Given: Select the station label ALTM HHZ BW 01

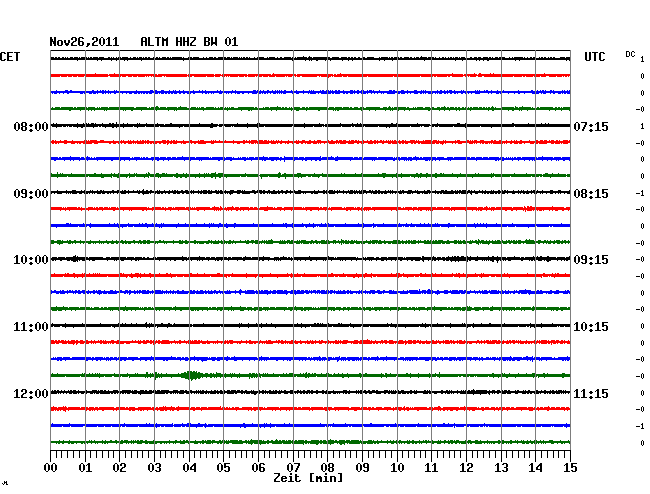Looking at the screenshot, I should pyautogui.click(x=189, y=42).
